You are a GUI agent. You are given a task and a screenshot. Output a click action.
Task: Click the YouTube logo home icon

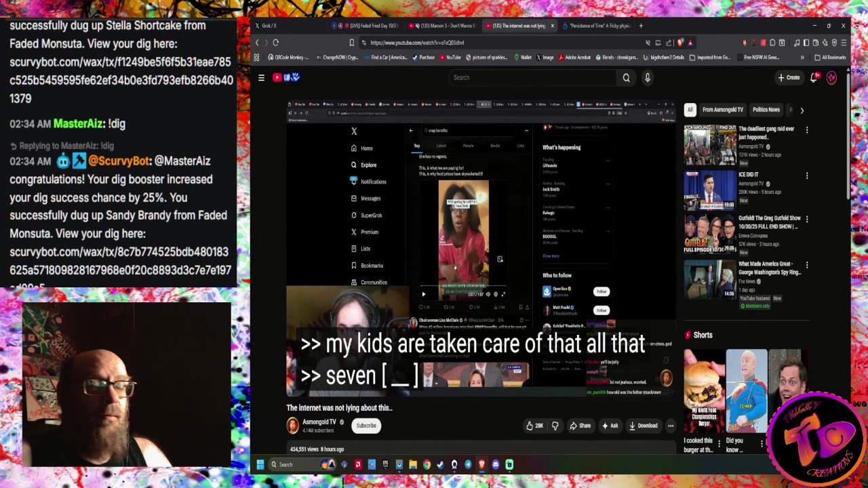pyautogui.click(x=286, y=77)
